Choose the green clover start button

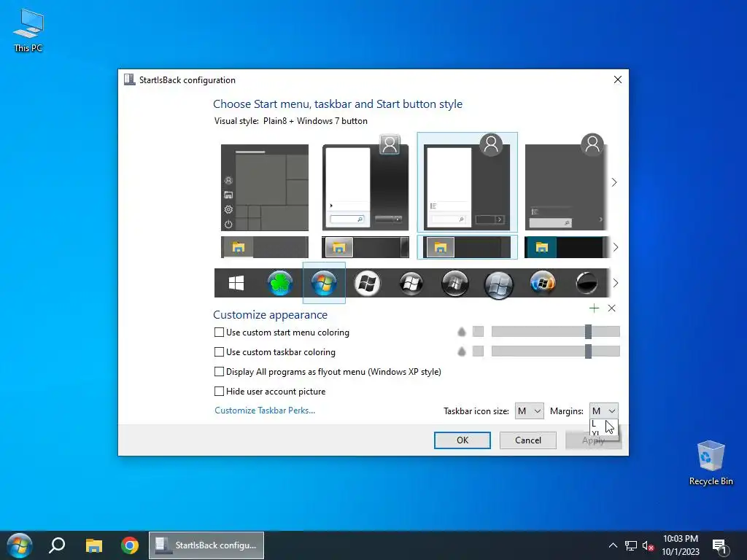point(280,283)
